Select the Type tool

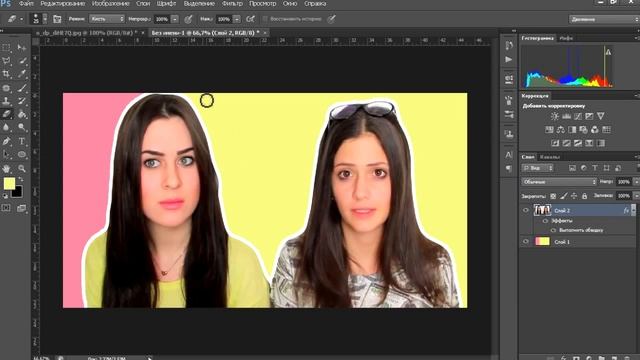click(x=22, y=141)
